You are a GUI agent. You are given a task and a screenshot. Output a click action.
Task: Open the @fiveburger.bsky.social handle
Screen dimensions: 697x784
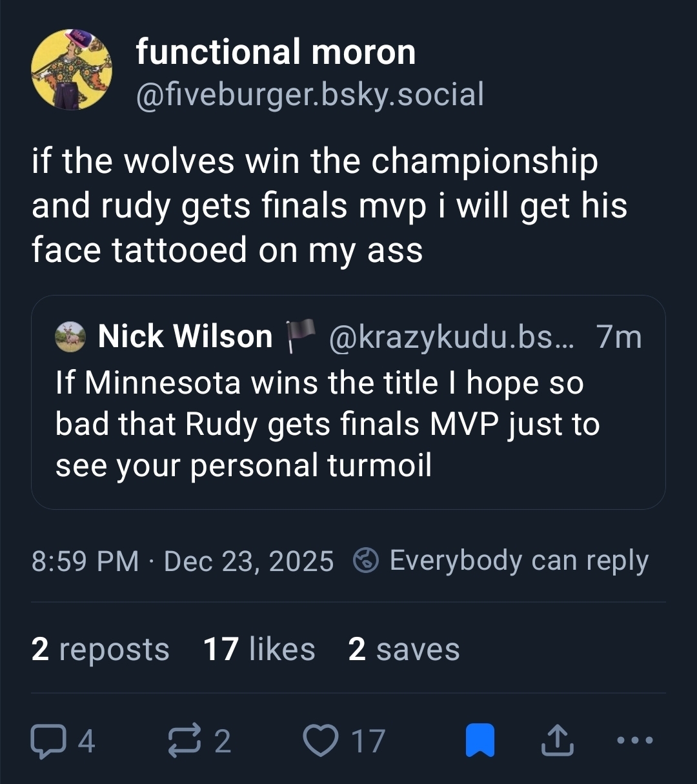pos(310,94)
